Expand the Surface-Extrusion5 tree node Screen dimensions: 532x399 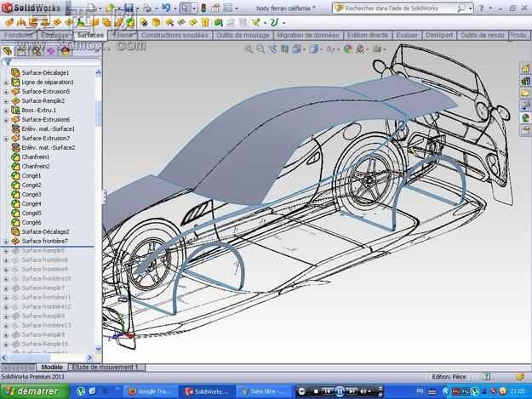click(x=6, y=92)
